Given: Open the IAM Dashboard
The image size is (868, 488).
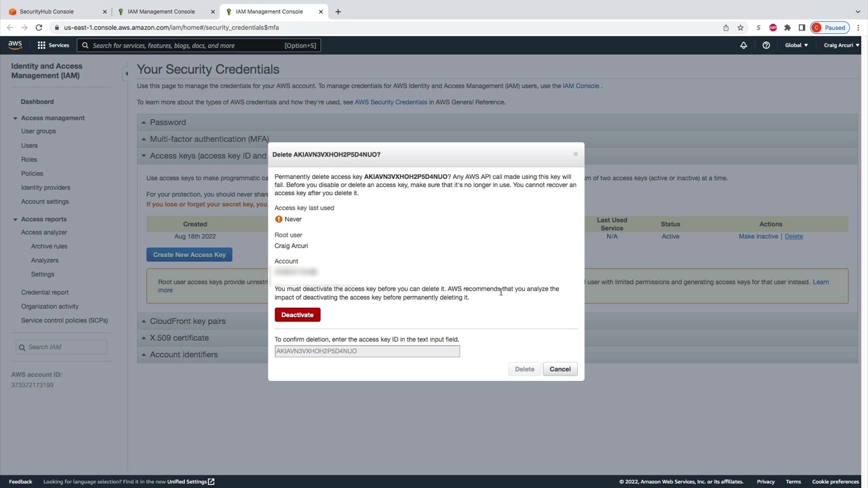Looking at the screenshot, I should coord(37,102).
